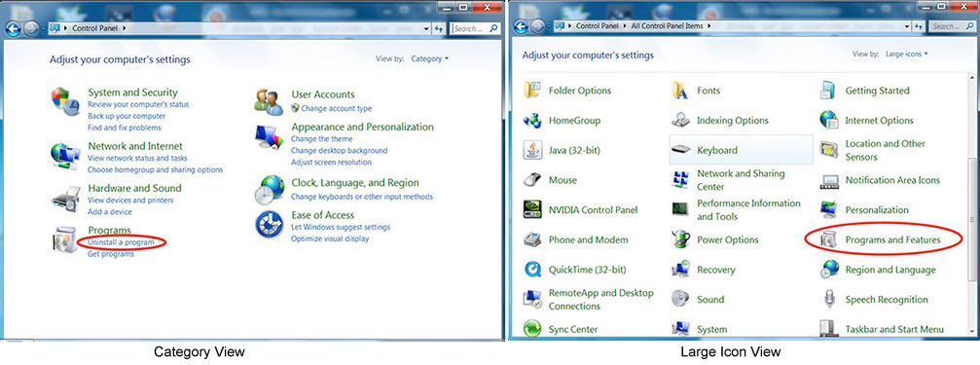Click the Mouse icon in Large Icon view
Image resolution: width=980 pixels, height=365 pixels.
point(532,180)
